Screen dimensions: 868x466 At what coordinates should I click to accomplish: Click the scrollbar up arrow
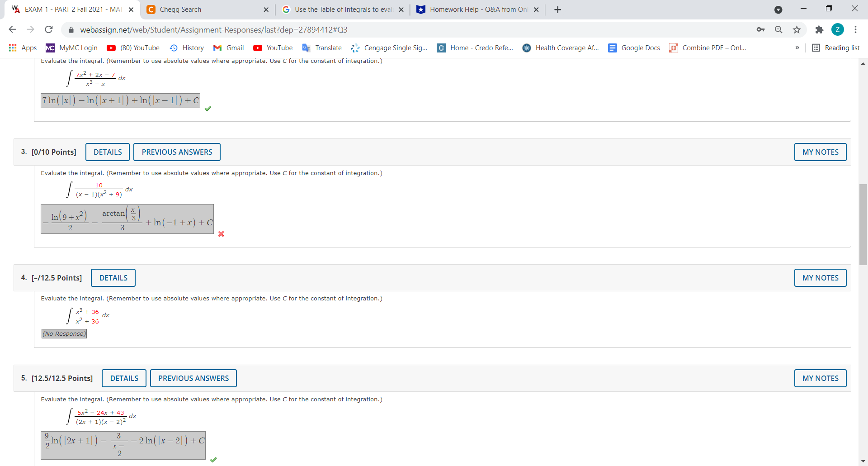(863, 63)
